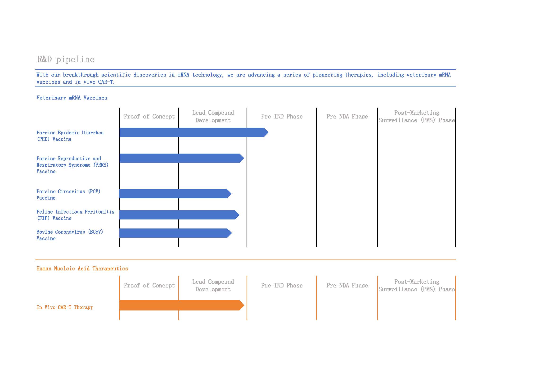Click the Veterinary mRNA Vaccines section title
554x392 pixels.
point(72,98)
